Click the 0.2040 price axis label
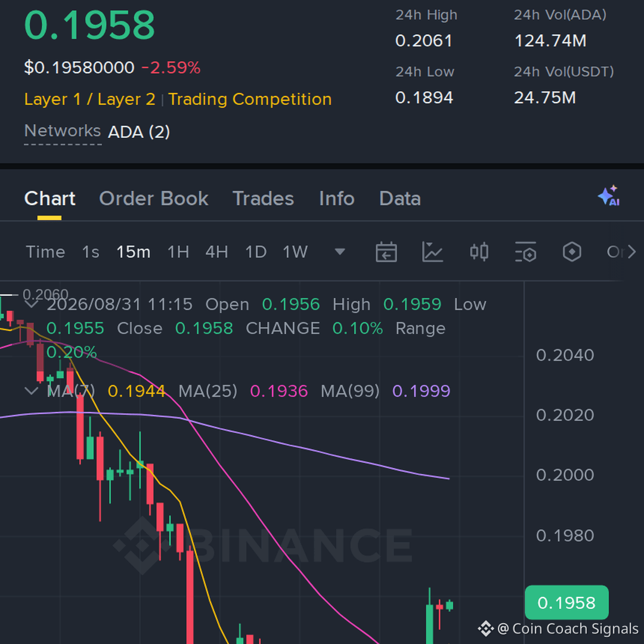The width and height of the screenshot is (644, 644). [565, 355]
